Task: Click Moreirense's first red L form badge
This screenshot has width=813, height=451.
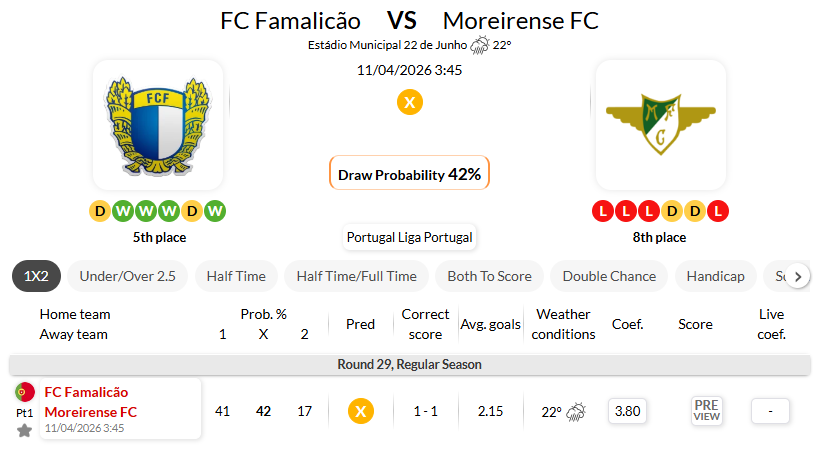Action: [x=602, y=211]
